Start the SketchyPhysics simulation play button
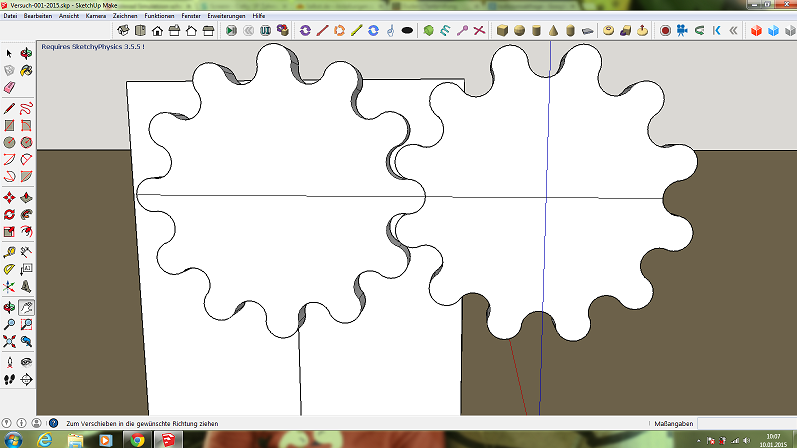This screenshot has width=797, height=448. pos(231,31)
